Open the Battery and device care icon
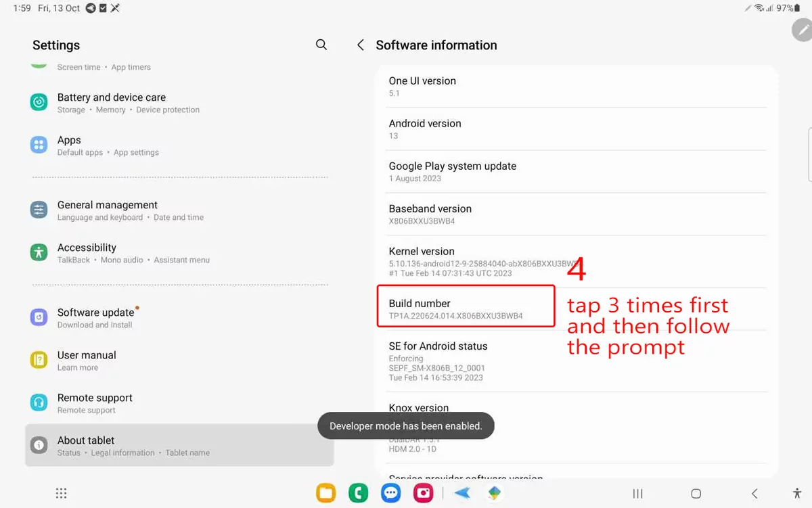Image resolution: width=812 pixels, height=508 pixels. [39, 102]
